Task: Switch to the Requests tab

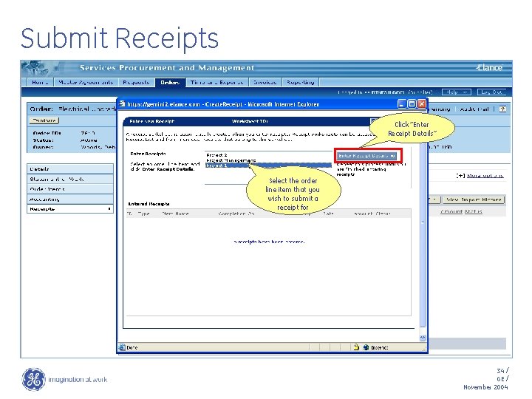Action: coord(136,83)
